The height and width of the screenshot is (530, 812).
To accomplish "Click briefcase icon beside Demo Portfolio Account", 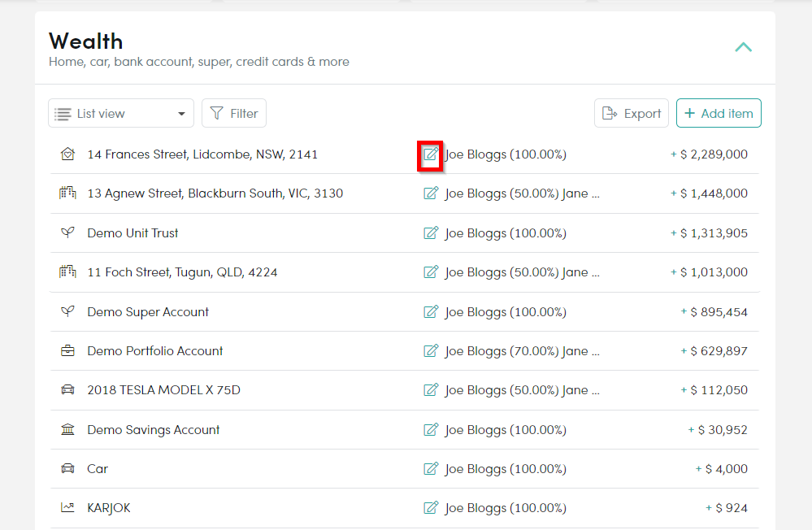I will pos(67,350).
